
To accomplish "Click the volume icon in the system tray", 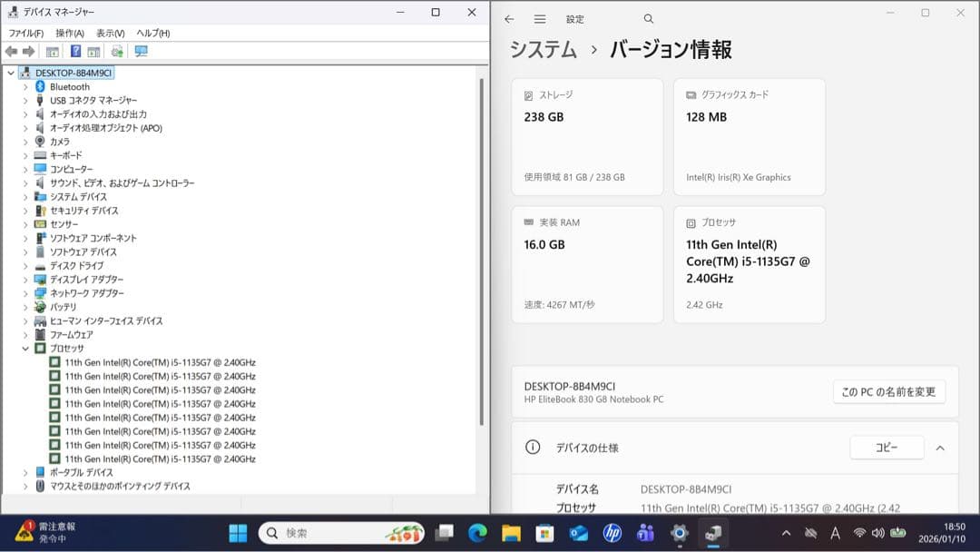I will tap(878, 536).
